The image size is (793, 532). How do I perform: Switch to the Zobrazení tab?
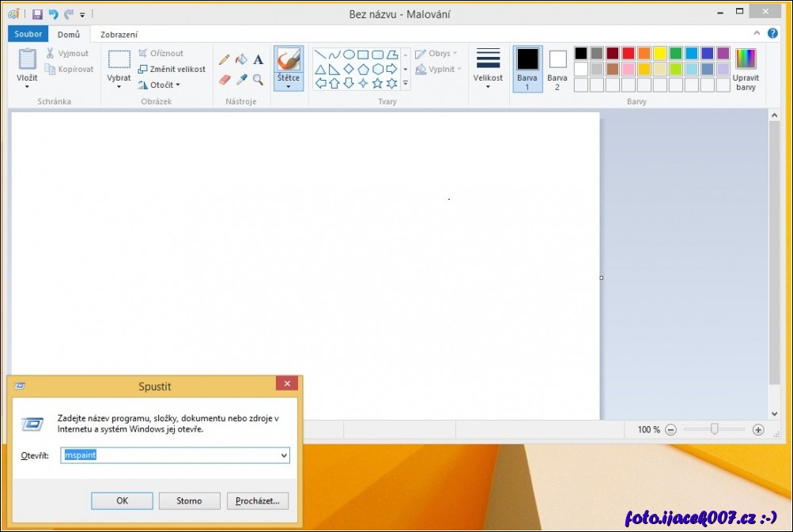tap(119, 35)
